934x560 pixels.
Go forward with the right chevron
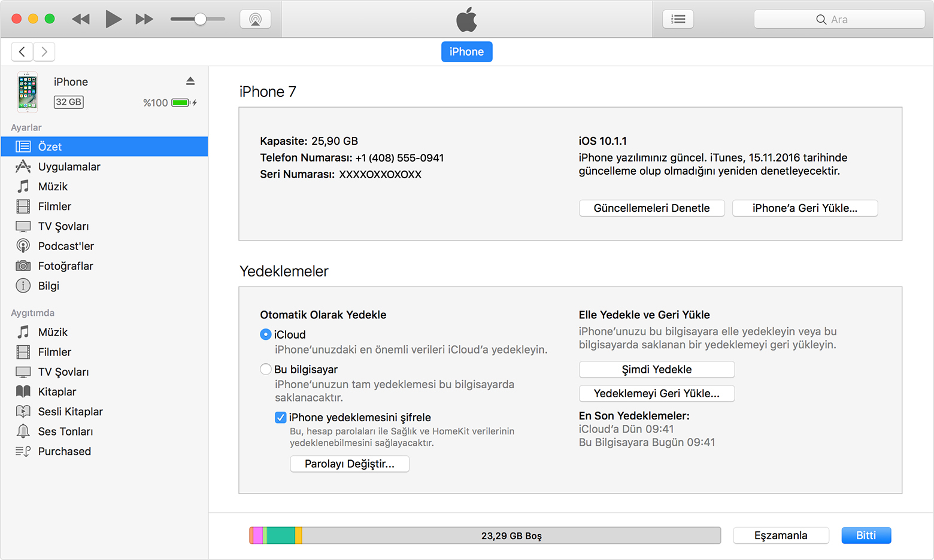pyautogui.click(x=44, y=51)
